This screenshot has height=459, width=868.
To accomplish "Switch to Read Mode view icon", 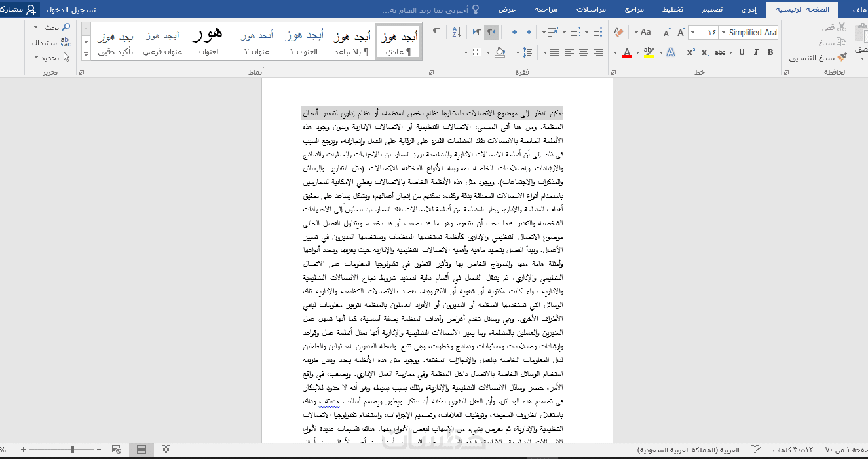I will [166, 450].
